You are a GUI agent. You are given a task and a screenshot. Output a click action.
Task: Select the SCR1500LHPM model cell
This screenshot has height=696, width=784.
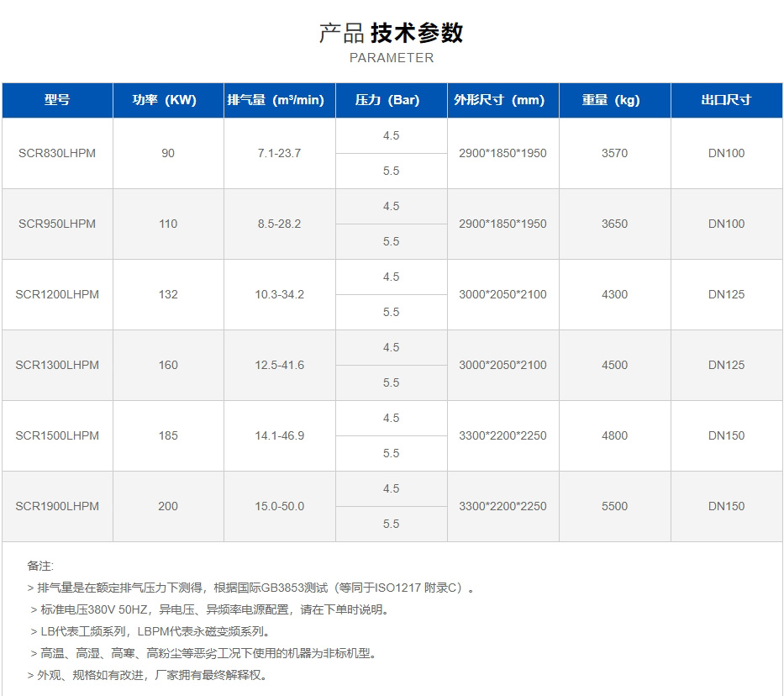coord(57,436)
